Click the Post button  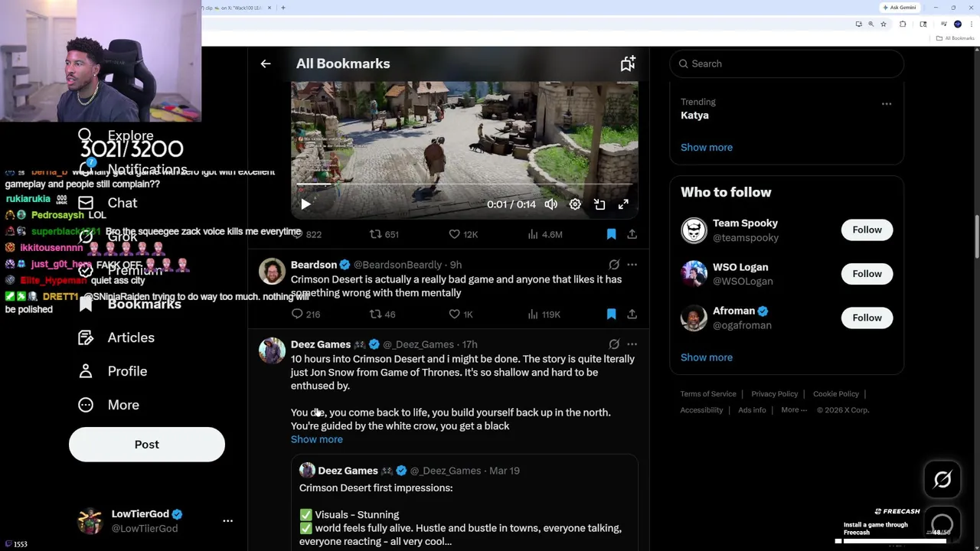[147, 445]
